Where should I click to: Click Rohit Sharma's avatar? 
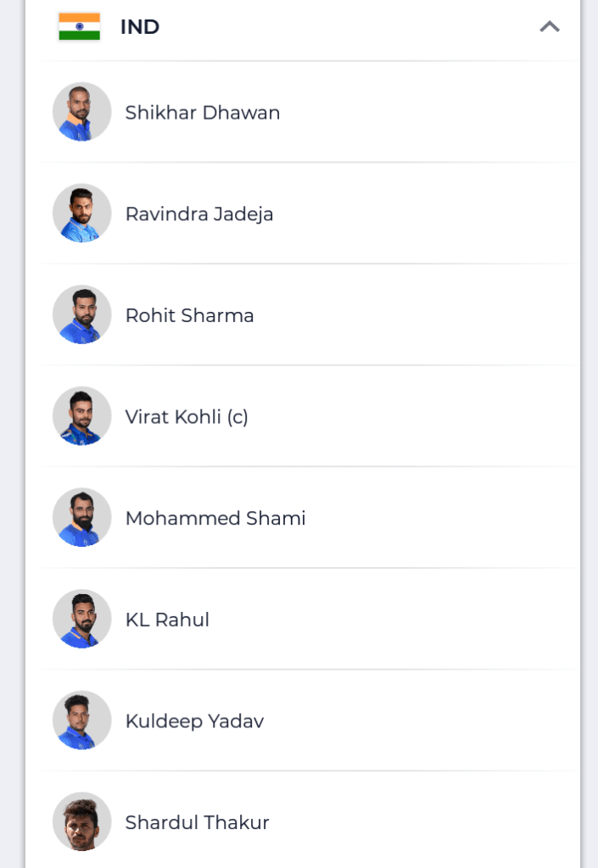(x=82, y=314)
